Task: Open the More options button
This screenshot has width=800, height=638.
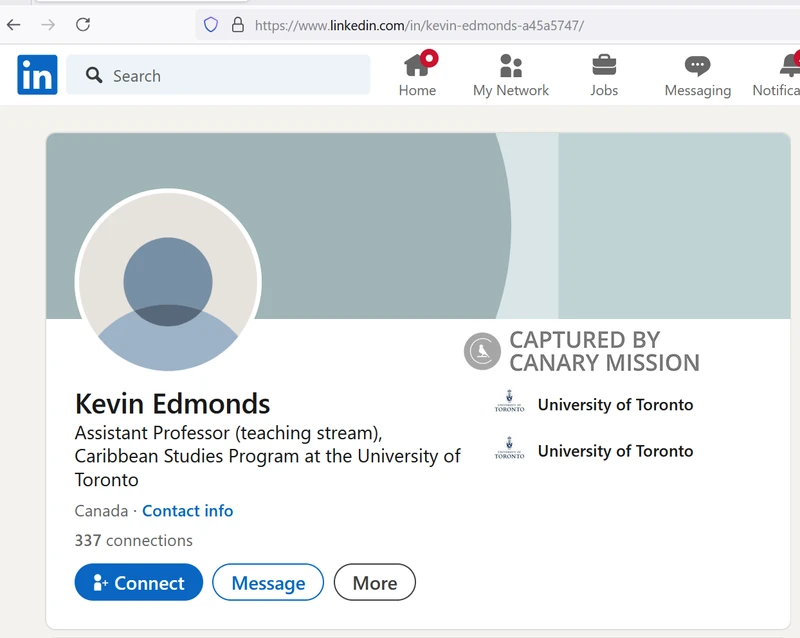Action: 374,582
